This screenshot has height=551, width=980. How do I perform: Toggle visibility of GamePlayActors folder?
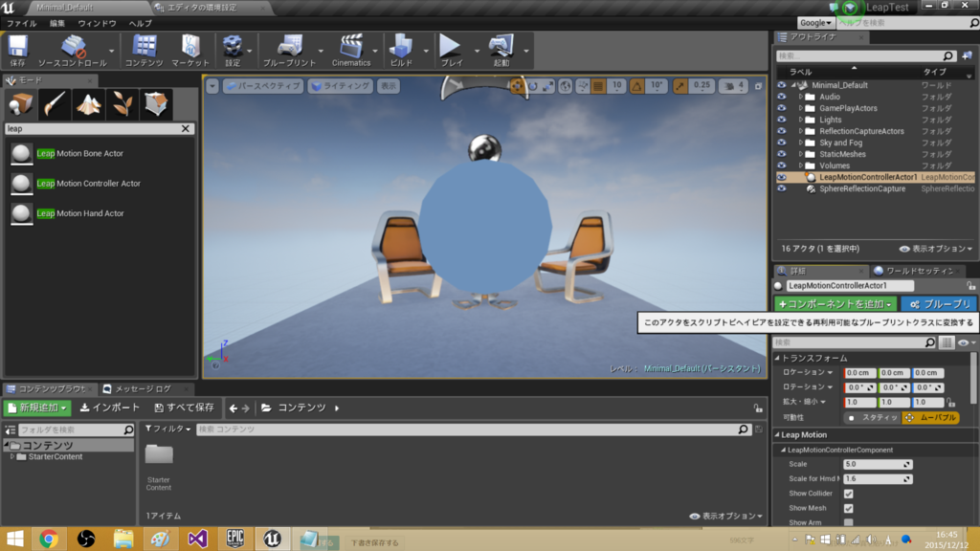782,108
